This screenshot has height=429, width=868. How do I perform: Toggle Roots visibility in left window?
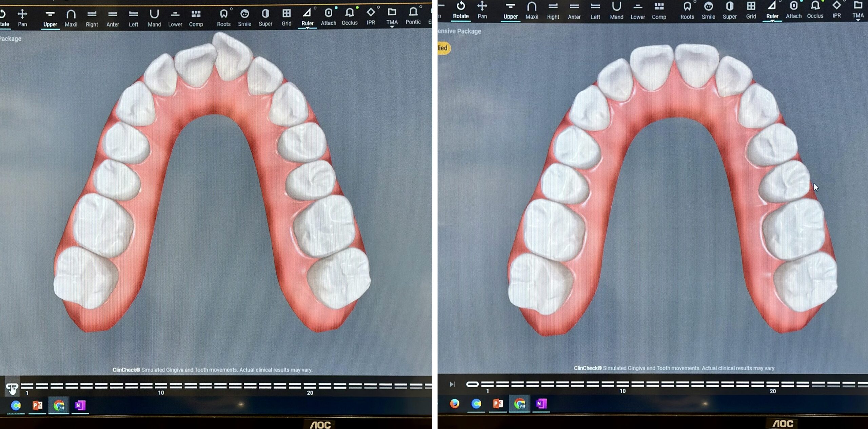click(223, 18)
